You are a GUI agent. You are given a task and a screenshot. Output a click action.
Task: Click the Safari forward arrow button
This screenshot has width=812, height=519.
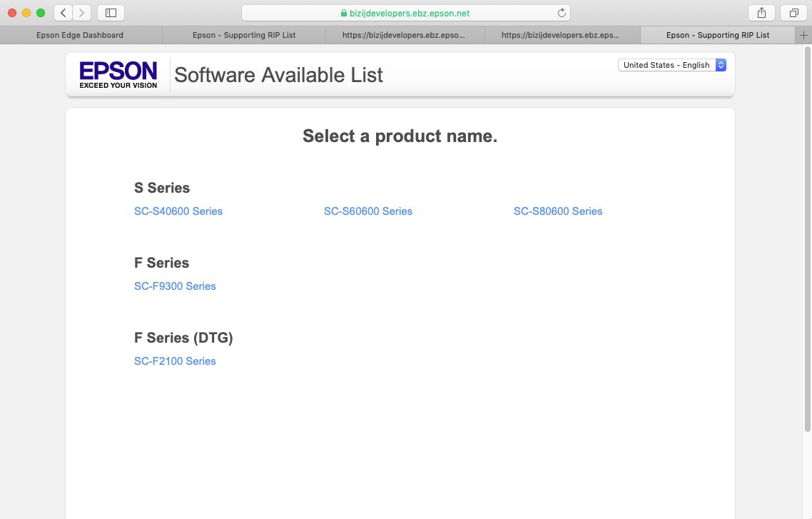[x=82, y=13]
